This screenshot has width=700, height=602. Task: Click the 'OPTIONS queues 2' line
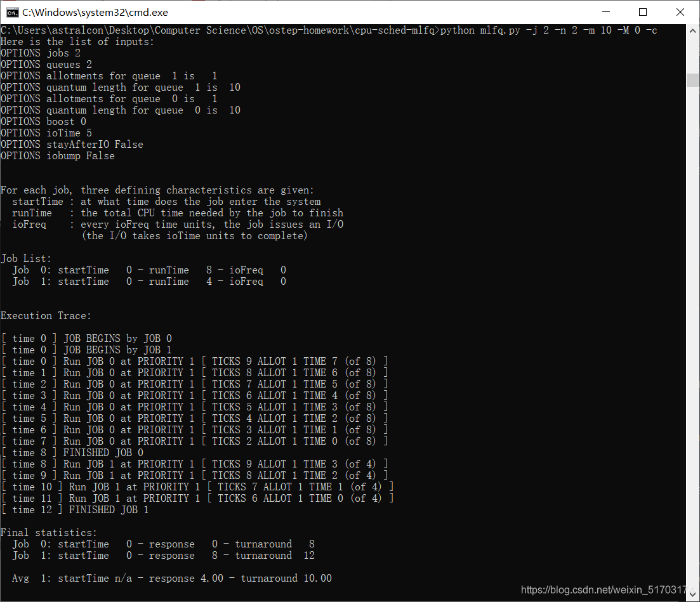[46, 65]
